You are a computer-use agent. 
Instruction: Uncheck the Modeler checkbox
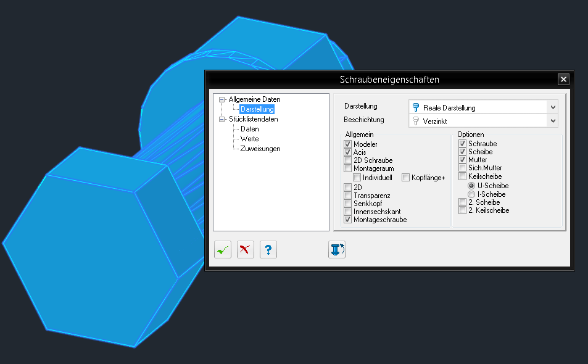point(347,144)
